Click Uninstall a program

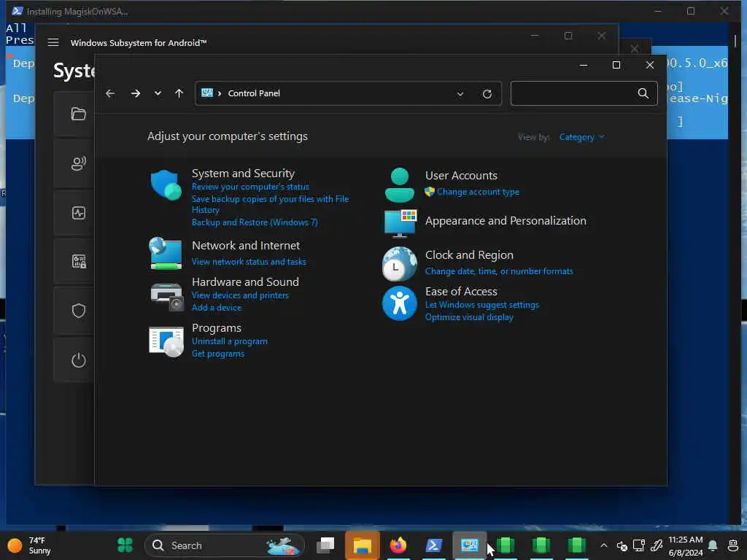229,341
